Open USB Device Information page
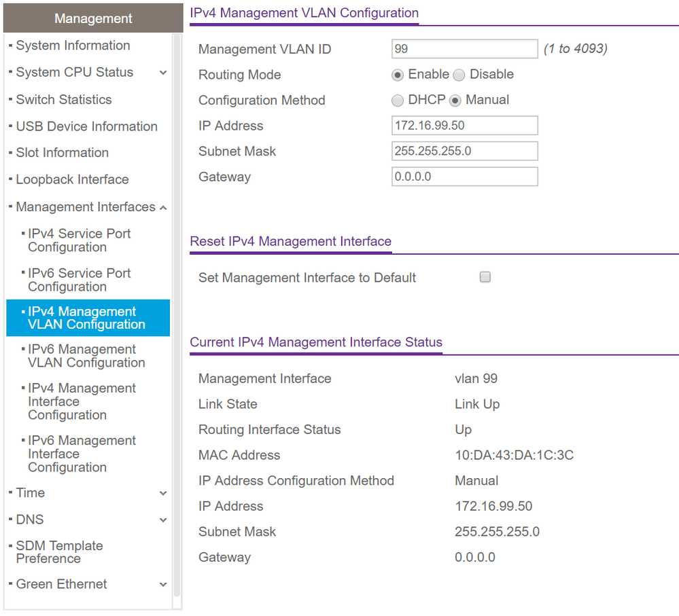 (x=86, y=126)
